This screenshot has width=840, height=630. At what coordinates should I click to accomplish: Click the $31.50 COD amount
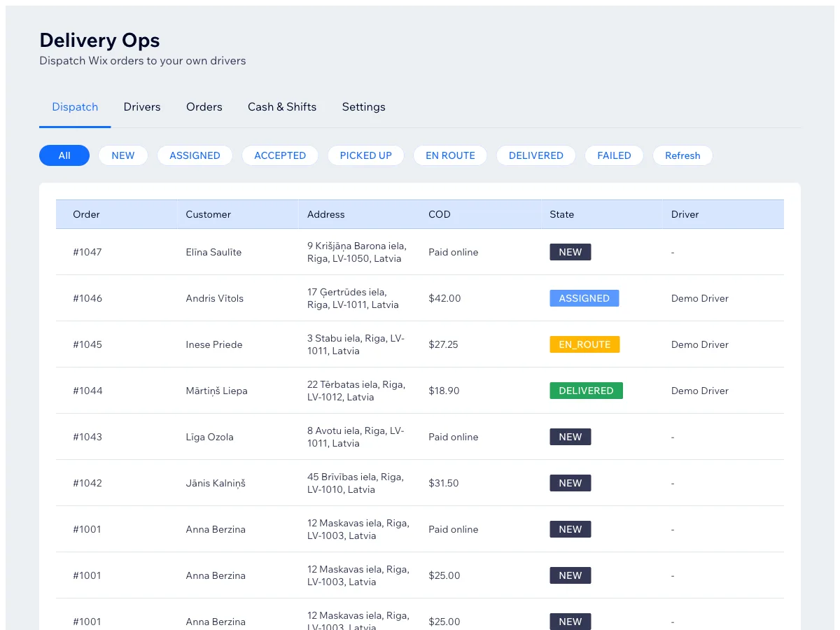[444, 483]
